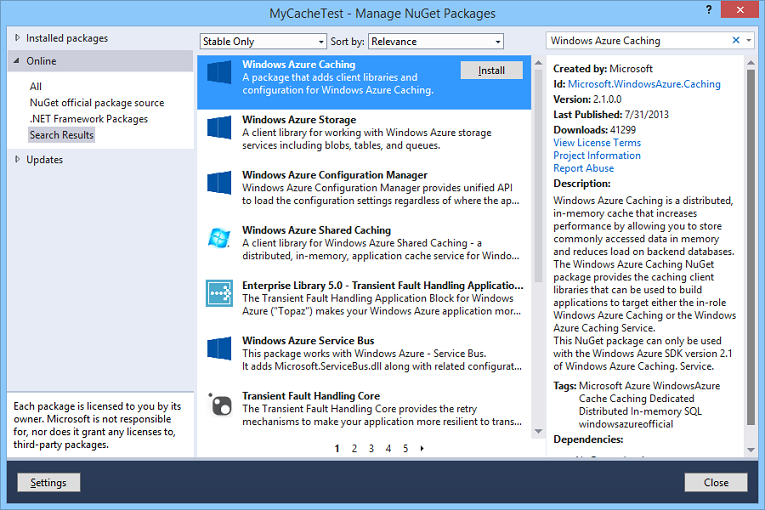Click the Transient Fault Handling Core icon

coord(219,404)
